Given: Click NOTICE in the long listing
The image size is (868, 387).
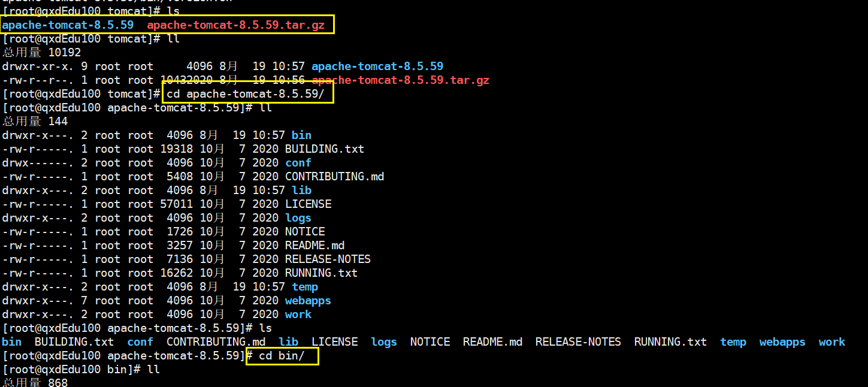Looking at the screenshot, I should click(x=305, y=232).
